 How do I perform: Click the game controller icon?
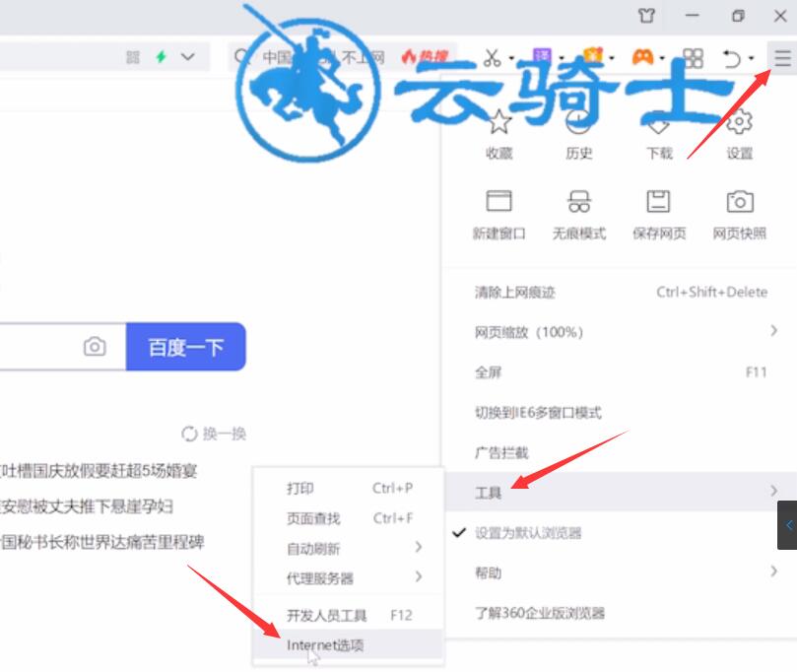(x=642, y=56)
